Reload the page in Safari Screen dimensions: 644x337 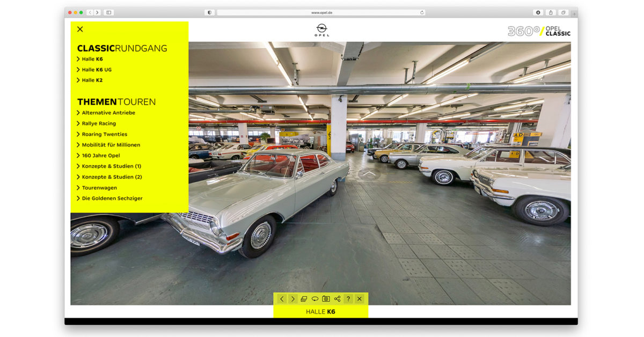point(422,12)
